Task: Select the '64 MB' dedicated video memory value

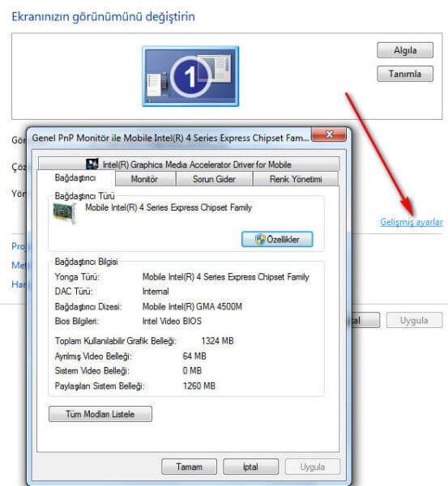Action: tap(194, 356)
